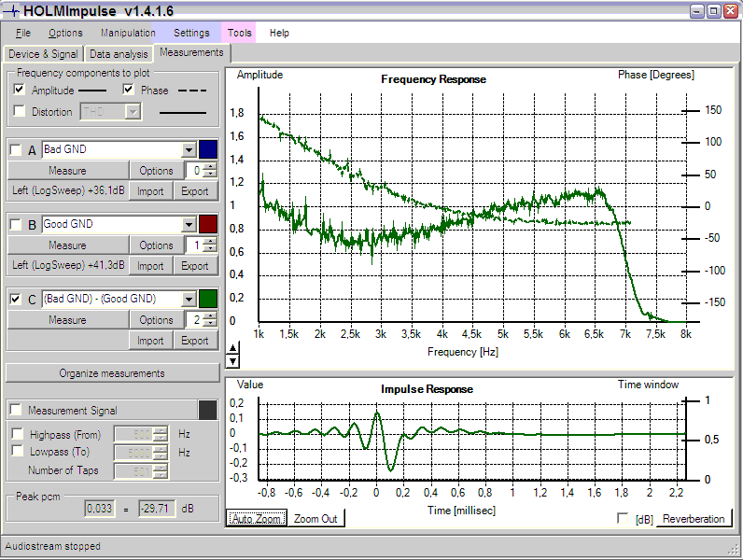Enable the Distortion checkbox
Viewport: 743px width, 560px height.
pyautogui.click(x=20, y=112)
